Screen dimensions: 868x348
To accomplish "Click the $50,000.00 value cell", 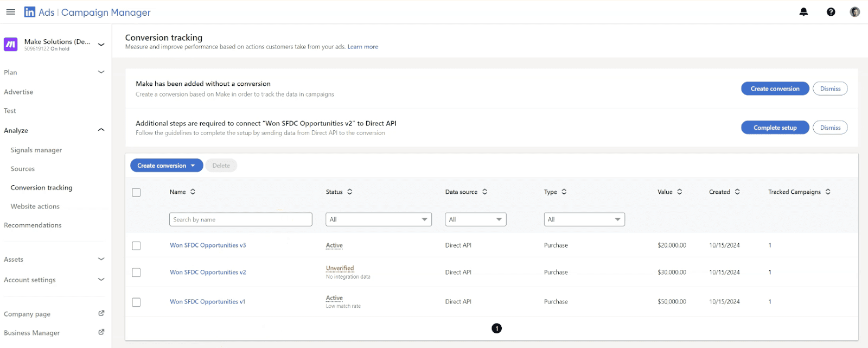I will click(672, 302).
